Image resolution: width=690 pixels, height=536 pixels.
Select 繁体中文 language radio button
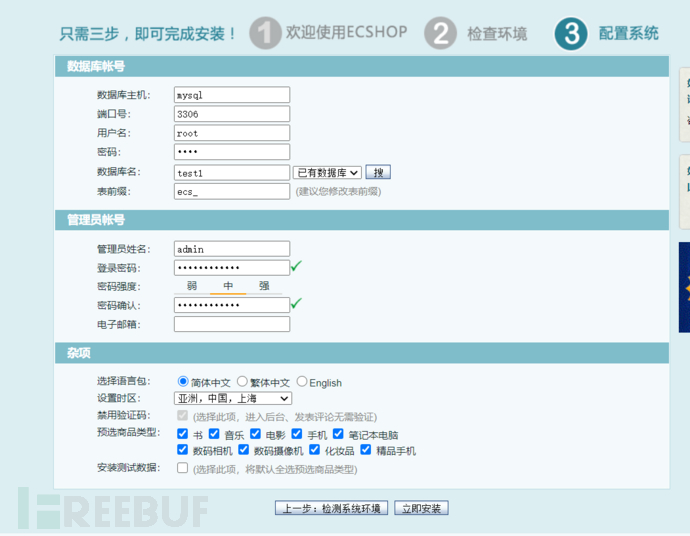pos(242,381)
